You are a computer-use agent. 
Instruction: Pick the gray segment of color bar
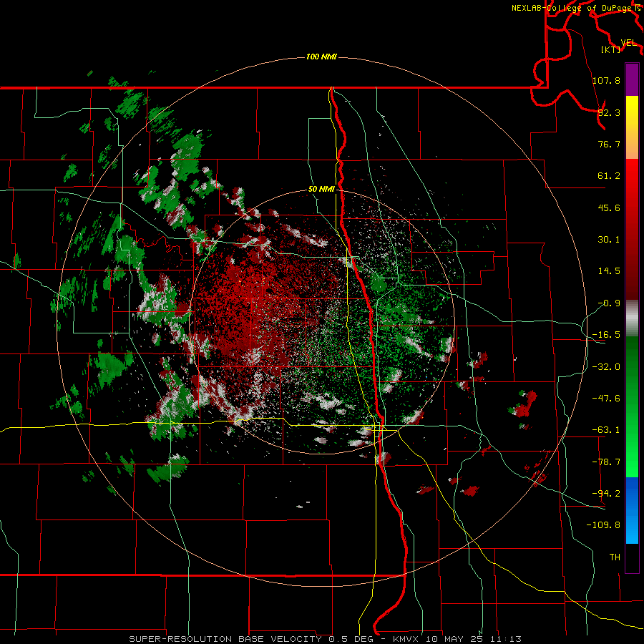pos(632,318)
